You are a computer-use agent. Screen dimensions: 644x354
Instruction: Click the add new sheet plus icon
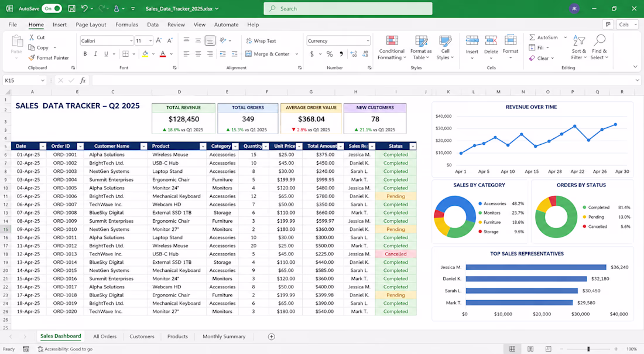[x=272, y=336]
